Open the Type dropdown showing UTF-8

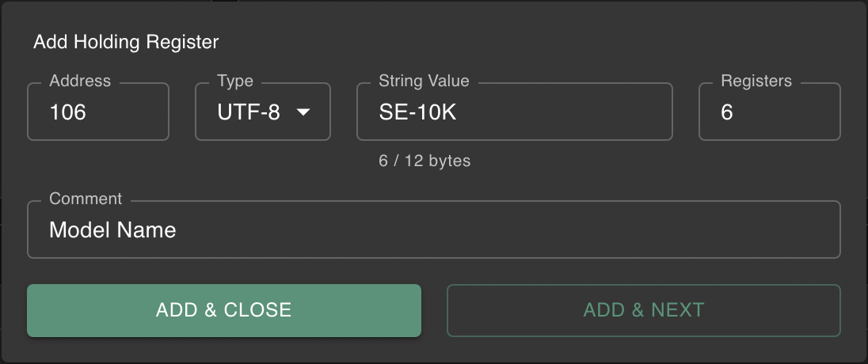(x=262, y=112)
